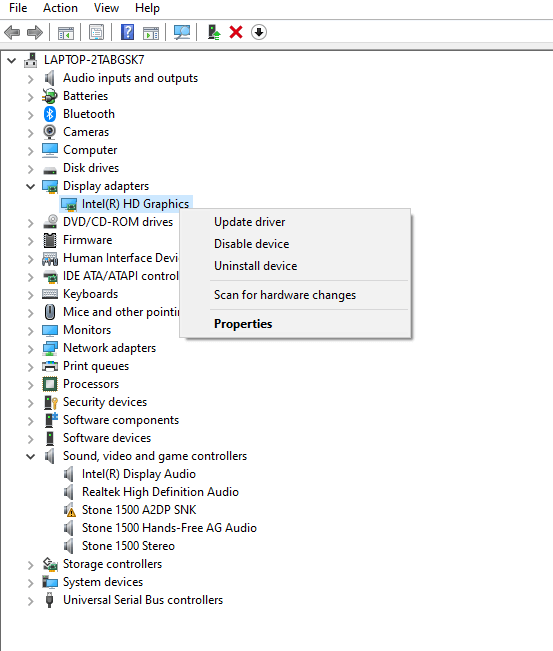Click the Update device driver toolbar icon
Screen dimensions: 553x651
214,32
